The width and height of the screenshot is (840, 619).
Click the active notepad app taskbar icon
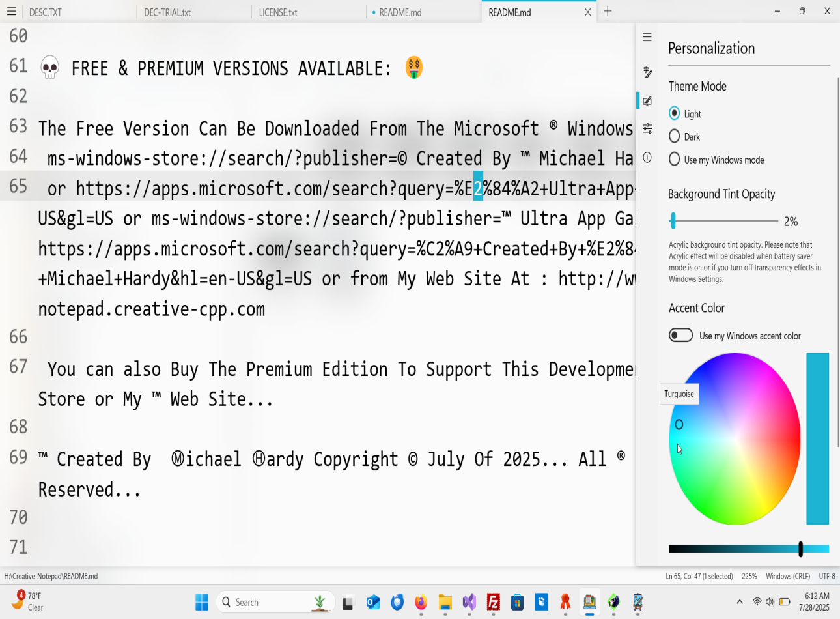pyautogui.click(x=590, y=602)
